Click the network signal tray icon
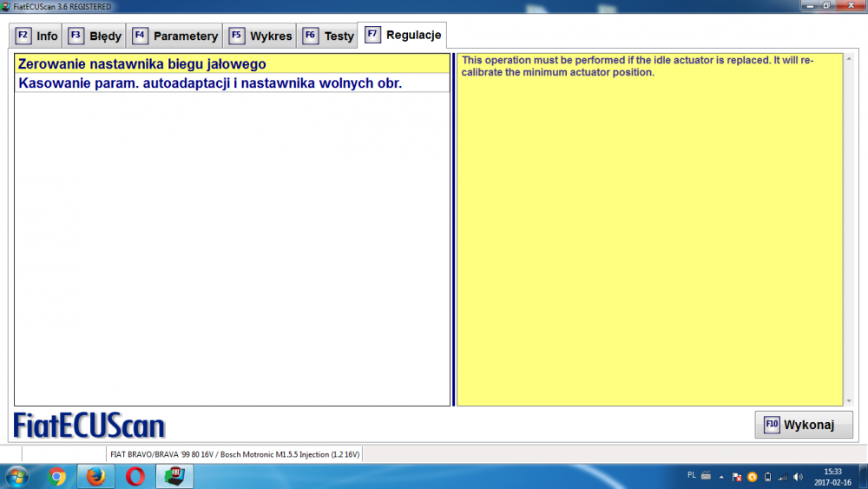The image size is (868, 489). [x=783, y=477]
